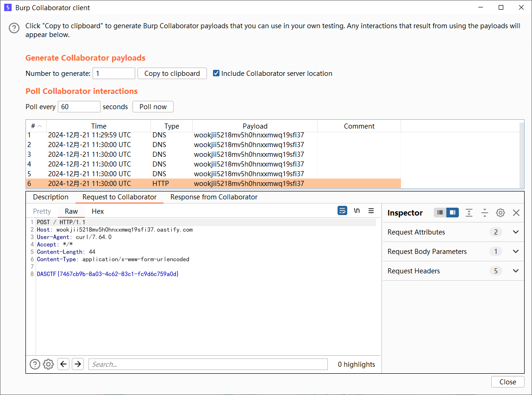Open search settings gear at bottom
Viewport: 532px width, 395px height.
click(48, 364)
